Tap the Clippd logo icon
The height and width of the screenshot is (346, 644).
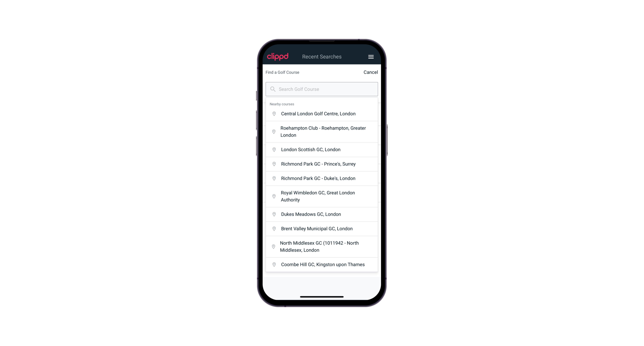(x=278, y=57)
